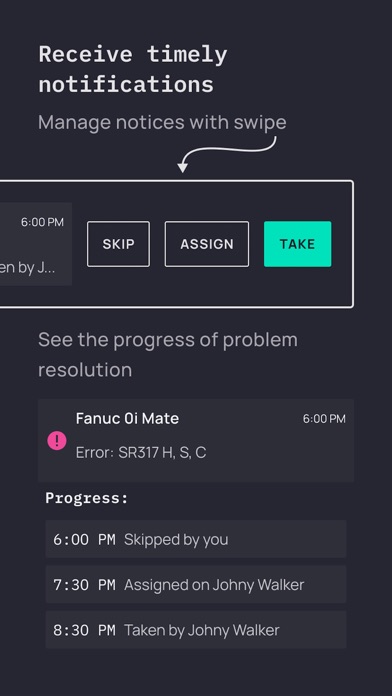The width and height of the screenshot is (392, 696).
Task: Click the truncated 'en by J...' text
Action: (x=28, y=268)
